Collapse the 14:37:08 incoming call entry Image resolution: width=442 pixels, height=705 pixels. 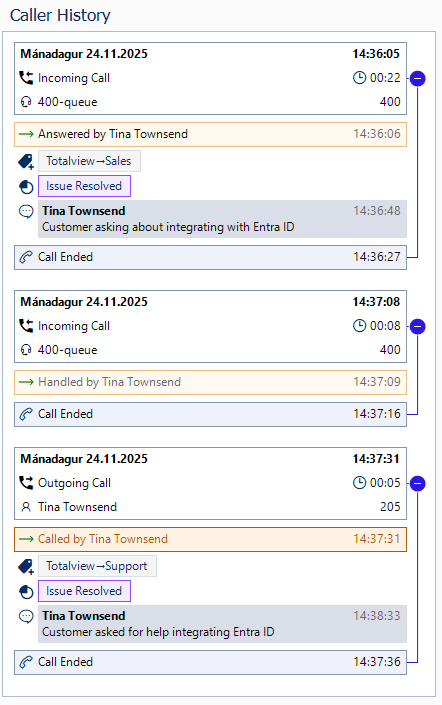(x=418, y=326)
